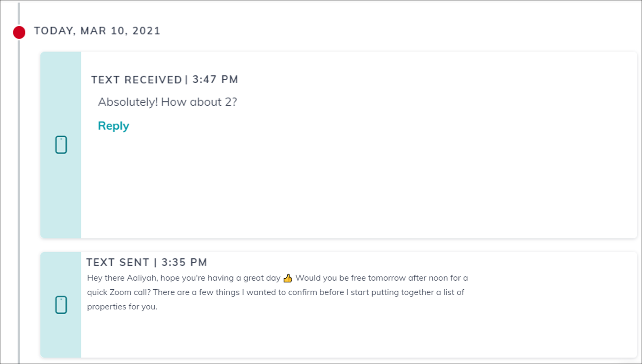Click the sent message body text area

(x=277, y=292)
